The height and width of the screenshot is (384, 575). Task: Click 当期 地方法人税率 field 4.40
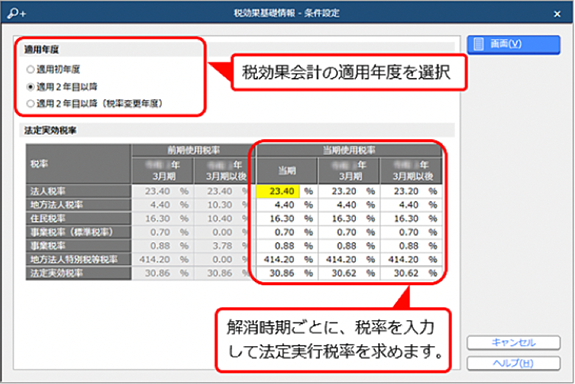278,205
